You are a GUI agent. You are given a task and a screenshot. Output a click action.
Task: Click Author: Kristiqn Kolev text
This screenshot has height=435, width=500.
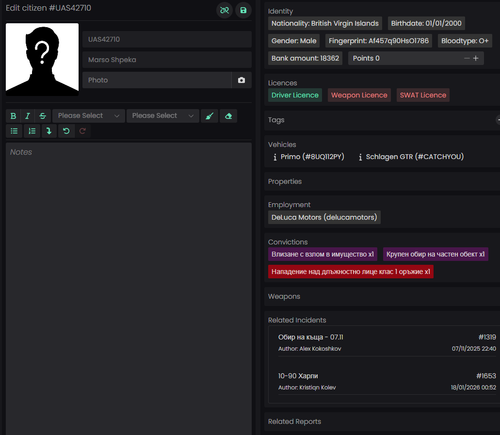coord(307,387)
